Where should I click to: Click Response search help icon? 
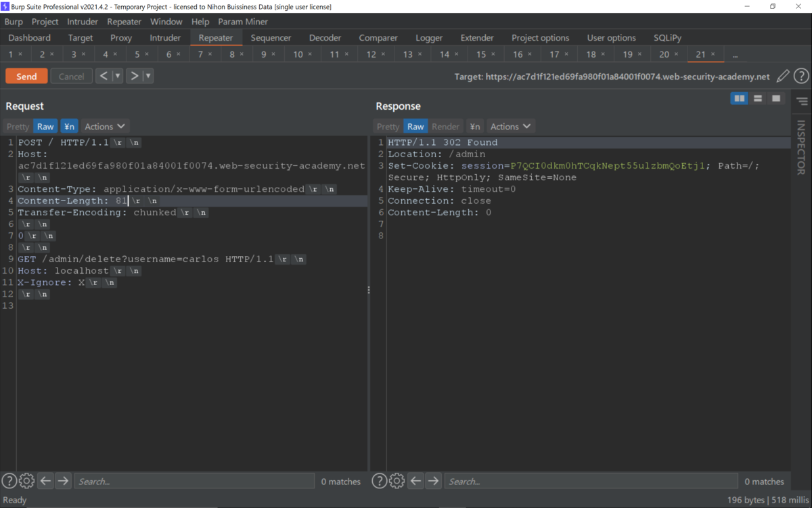click(380, 481)
